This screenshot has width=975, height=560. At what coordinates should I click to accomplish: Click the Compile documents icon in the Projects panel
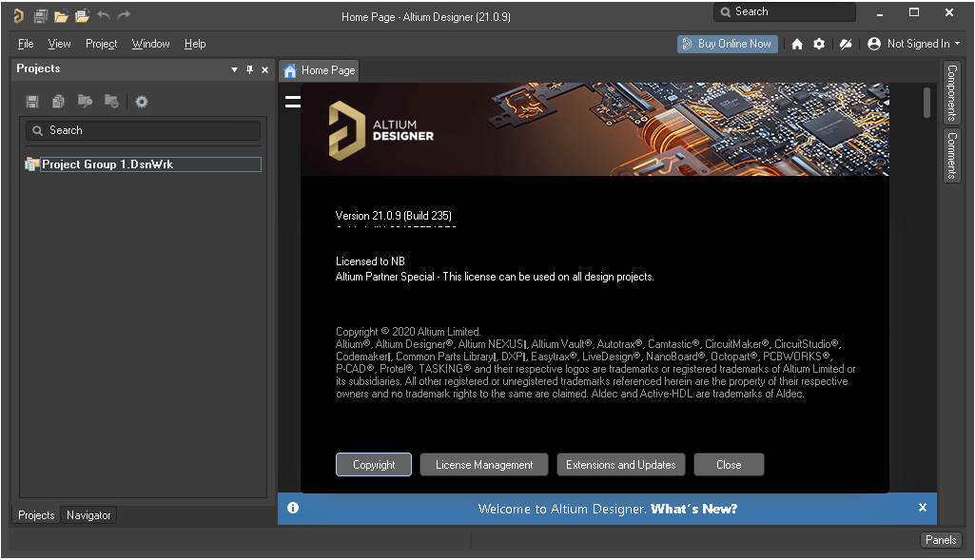pos(58,102)
